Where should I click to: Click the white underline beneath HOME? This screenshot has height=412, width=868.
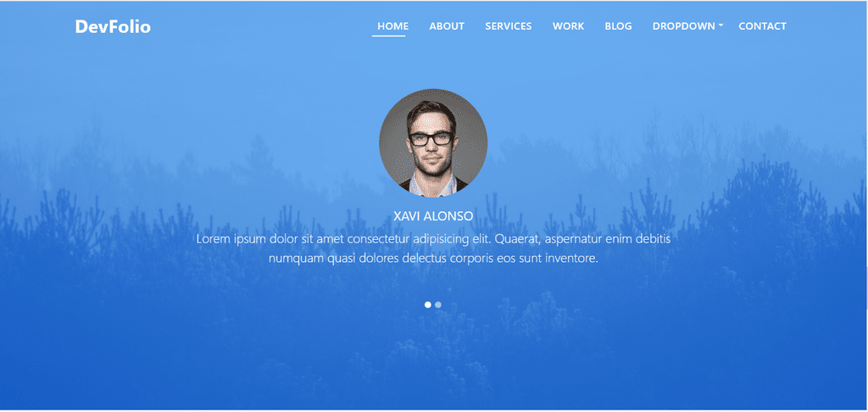coord(388,36)
